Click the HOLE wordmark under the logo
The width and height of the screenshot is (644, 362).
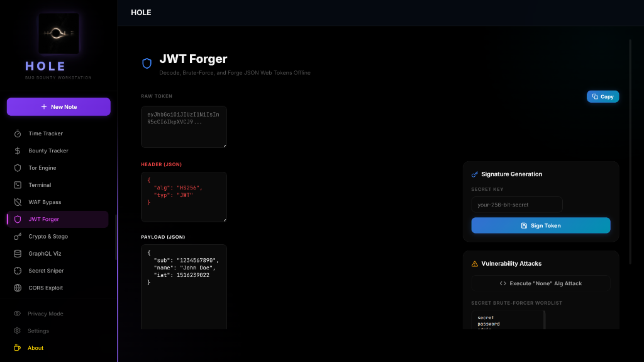pyautogui.click(x=45, y=66)
